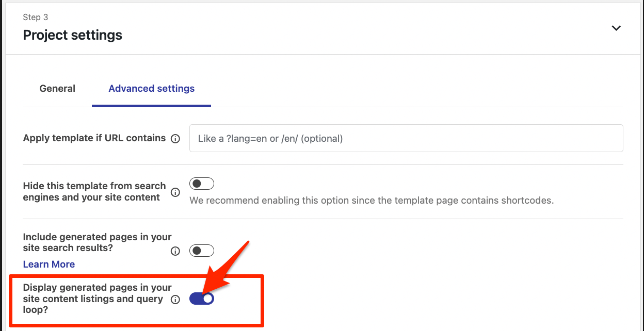Disable Display generated pages in content listings
Viewport: 644px width, 331px height.
201,299
